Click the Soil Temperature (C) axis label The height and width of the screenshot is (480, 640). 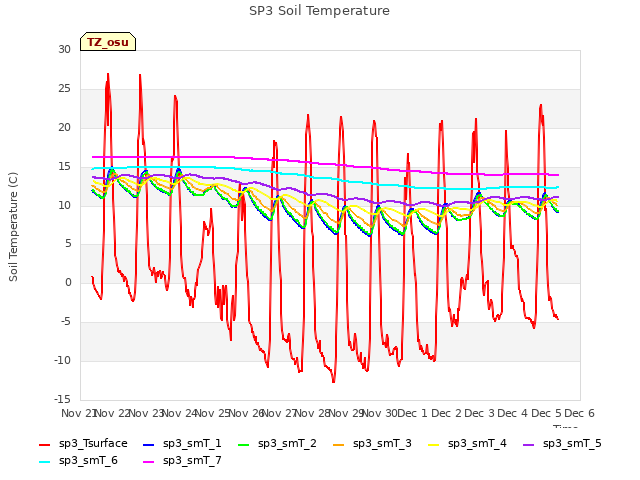point(13,227)
